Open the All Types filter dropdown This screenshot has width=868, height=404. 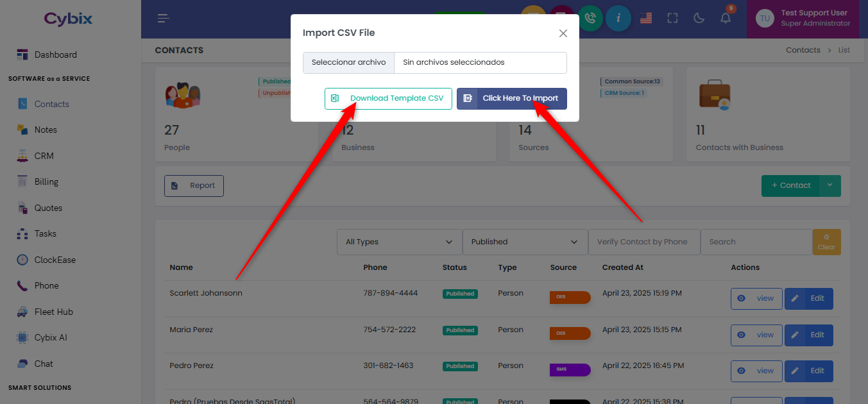tap(399, 242)
